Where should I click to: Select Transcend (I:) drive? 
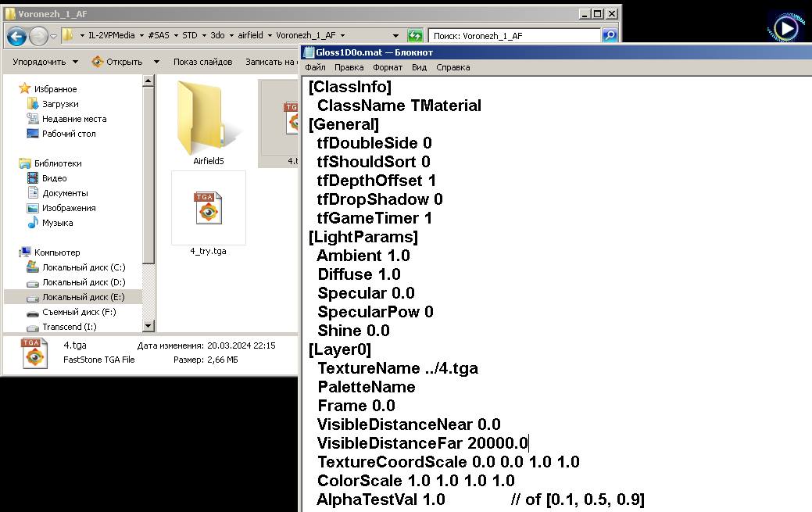[x=69, y=327]
